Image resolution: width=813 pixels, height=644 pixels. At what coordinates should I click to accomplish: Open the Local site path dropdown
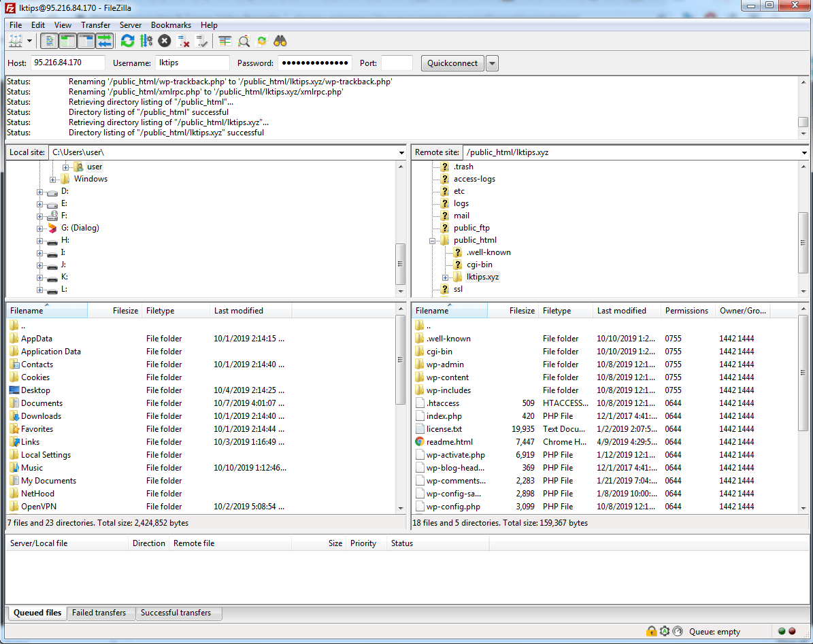pos(401,152)
